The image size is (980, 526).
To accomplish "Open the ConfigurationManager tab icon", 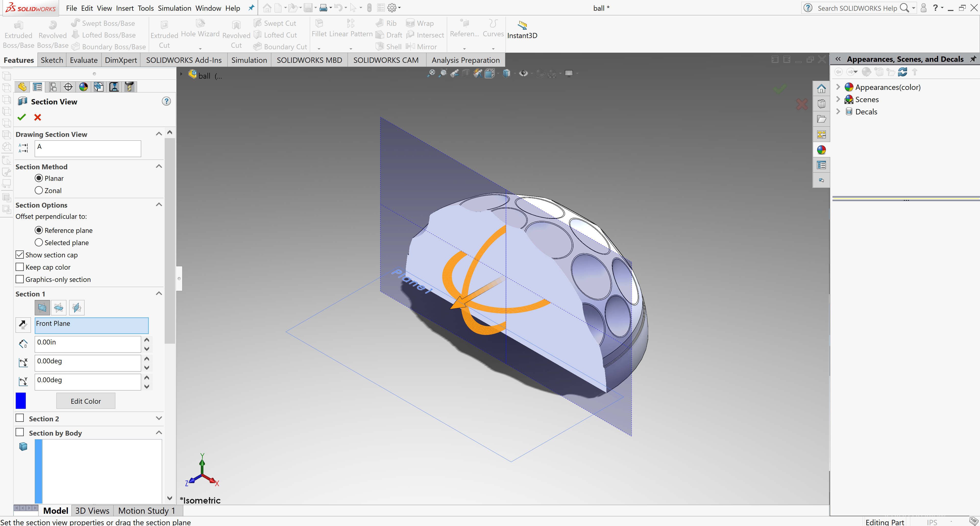I will click(53, 87).
